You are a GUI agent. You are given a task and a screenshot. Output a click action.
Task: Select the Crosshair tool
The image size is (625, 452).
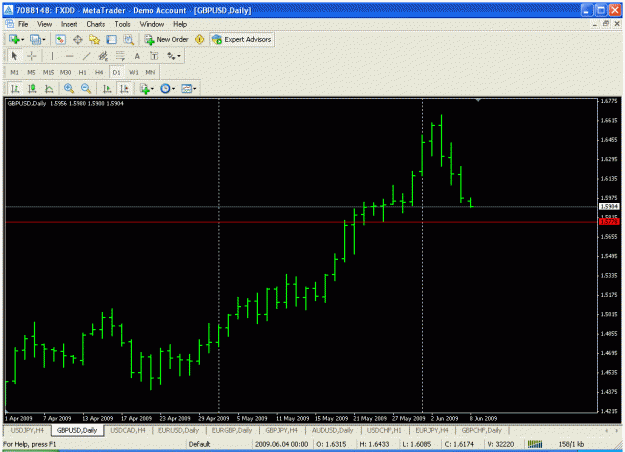[x=31, y=56]
